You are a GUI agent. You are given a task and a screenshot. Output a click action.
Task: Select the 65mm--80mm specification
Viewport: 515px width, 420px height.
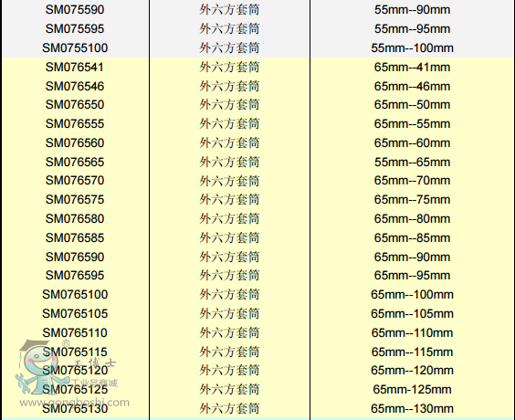(412, 219)
